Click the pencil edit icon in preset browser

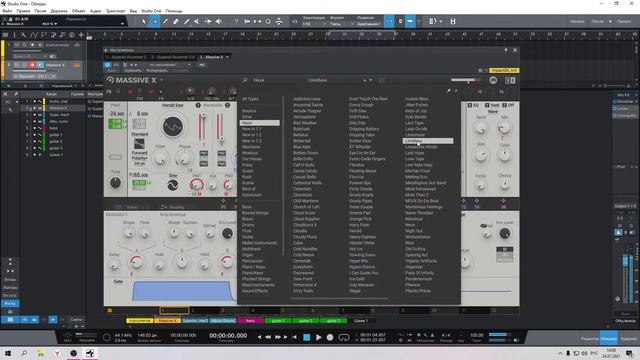449,91
